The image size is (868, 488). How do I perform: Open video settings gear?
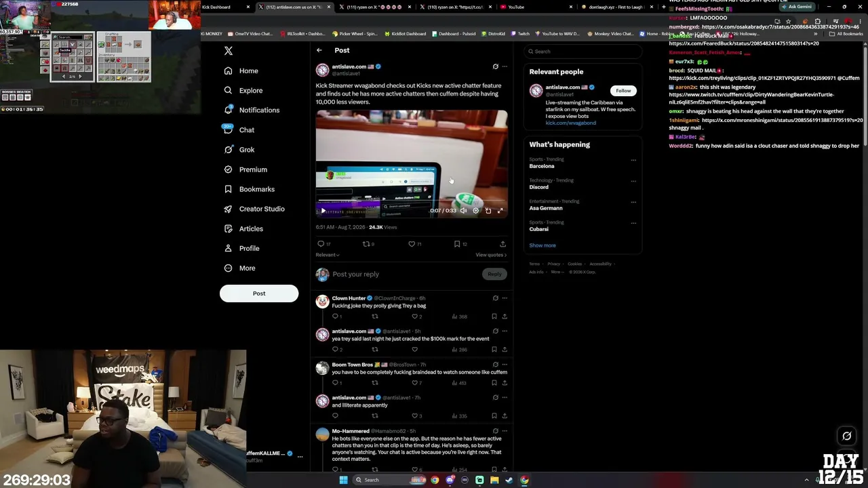(475, 211)
